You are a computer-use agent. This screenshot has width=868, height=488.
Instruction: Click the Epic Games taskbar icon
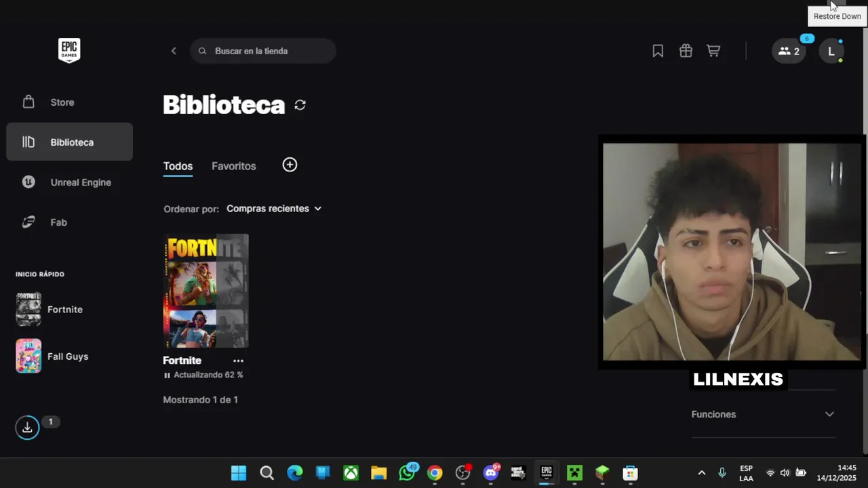(547, 473)
